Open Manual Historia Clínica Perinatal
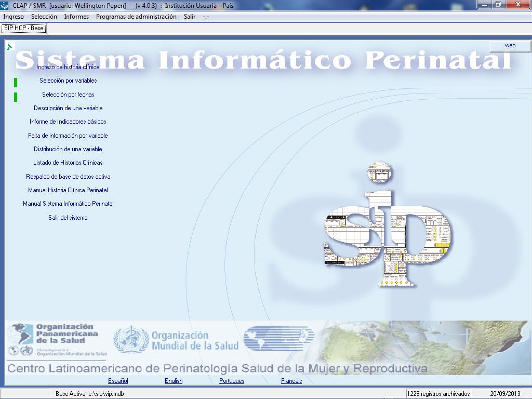532x399 pixels. click(x=68, y=190)
